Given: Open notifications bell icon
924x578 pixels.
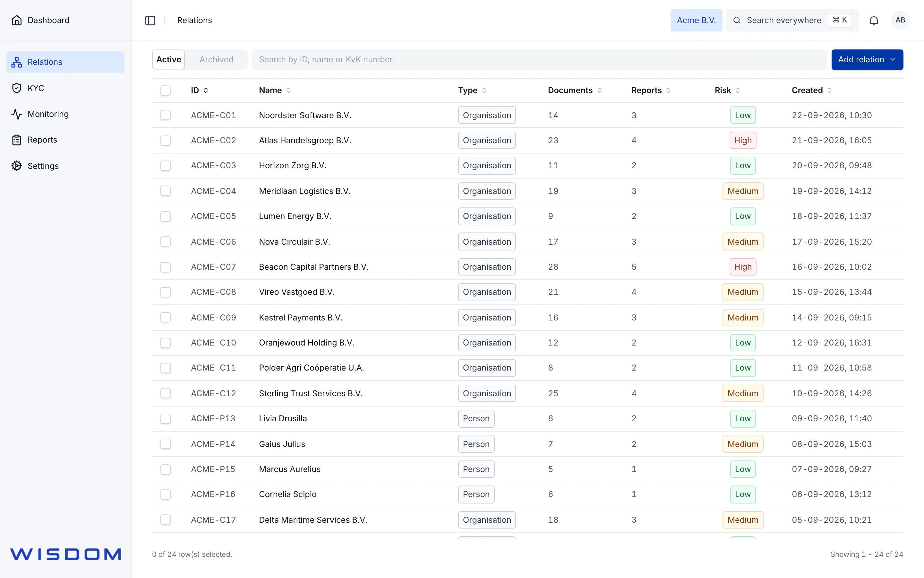Looking at the screenshot, I should (x=874, y=20).
